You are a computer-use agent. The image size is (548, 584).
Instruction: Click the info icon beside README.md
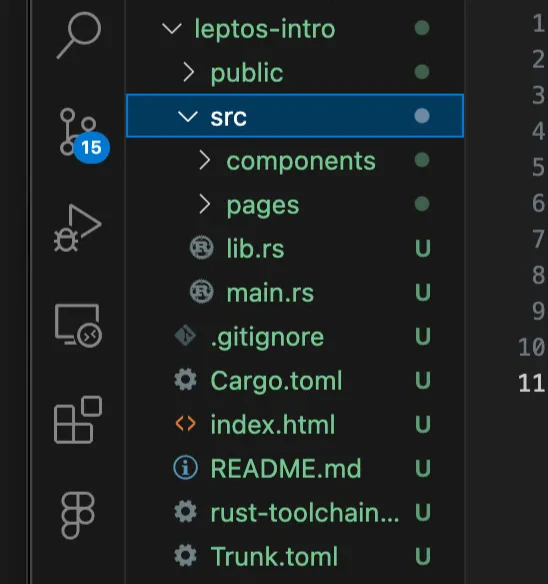pyautogui.click(x=186, y=468)
